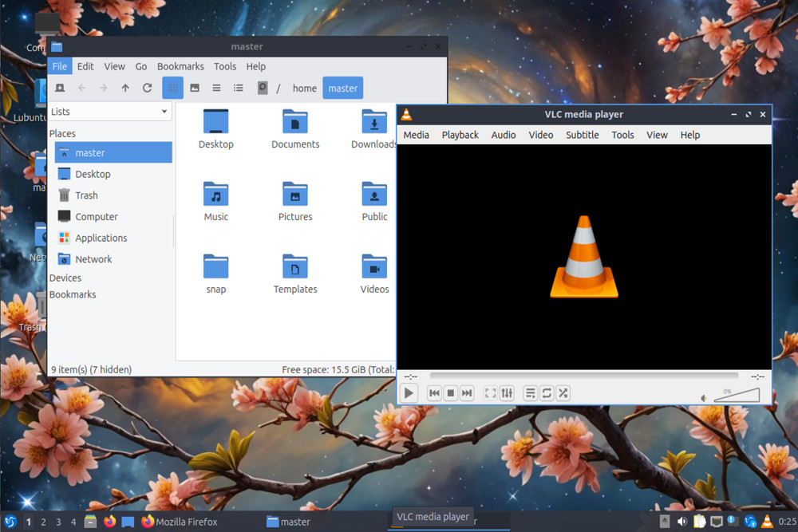Toggle fullscreen mode in VLC

490,392
